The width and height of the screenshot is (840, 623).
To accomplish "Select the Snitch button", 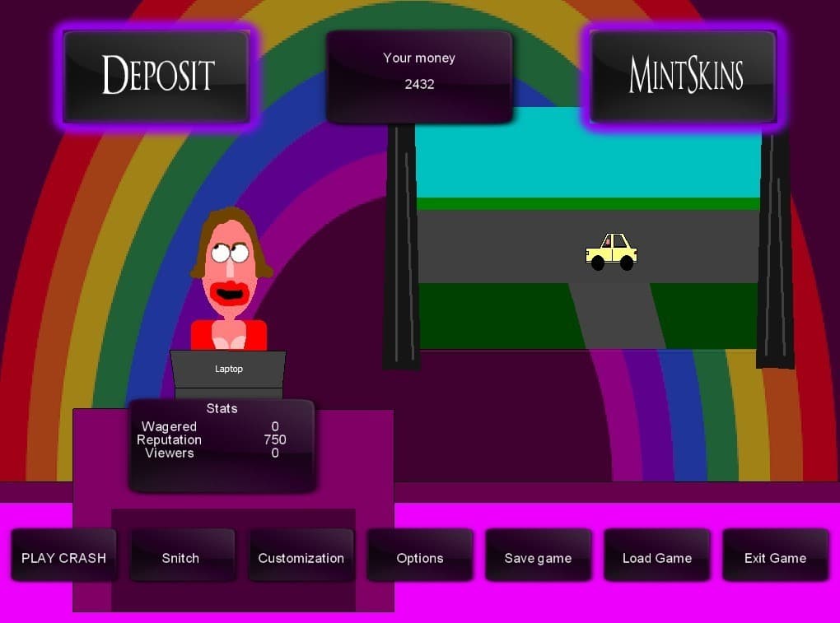I will tap(182, 555).
